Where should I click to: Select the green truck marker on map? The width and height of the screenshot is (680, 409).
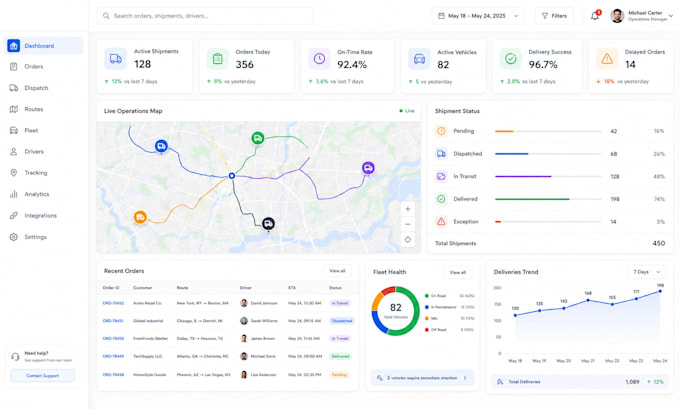click(x=258, y=138)
